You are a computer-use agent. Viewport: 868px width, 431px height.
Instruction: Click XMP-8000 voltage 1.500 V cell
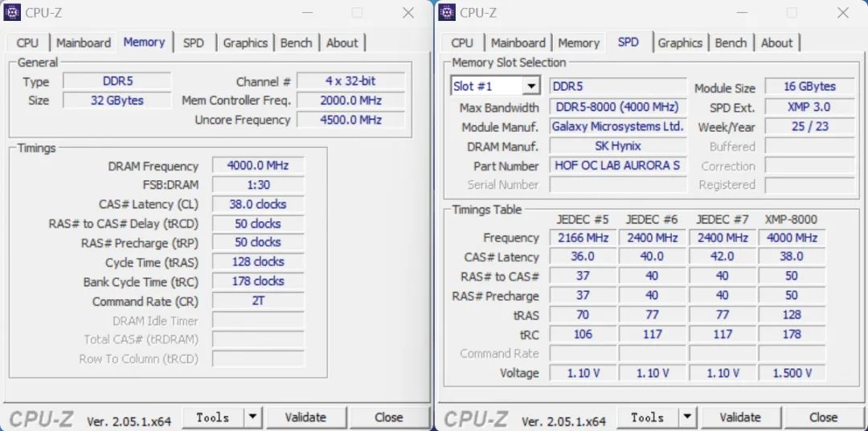(792, 373)
